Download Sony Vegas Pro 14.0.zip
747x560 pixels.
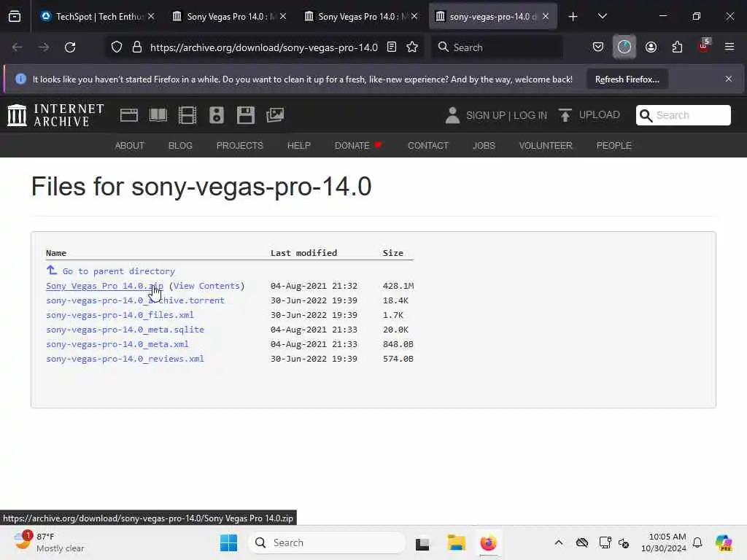pos(104,286)
